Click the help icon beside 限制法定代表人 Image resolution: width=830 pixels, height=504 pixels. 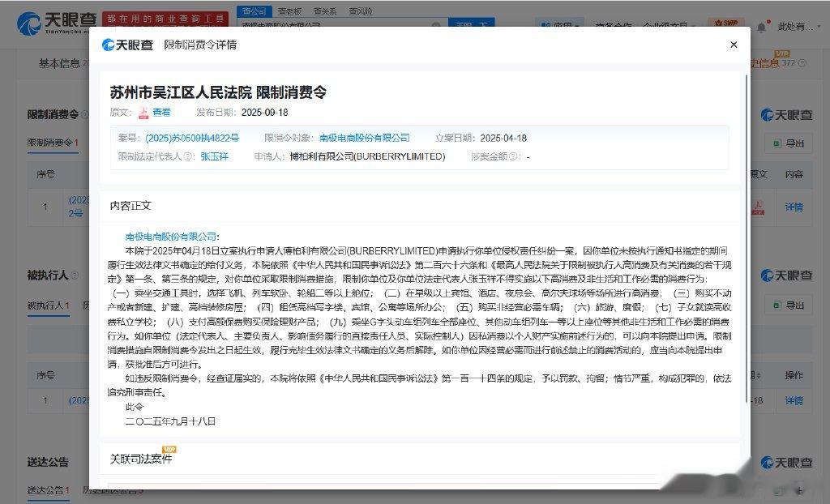click(x=187, y=156)
